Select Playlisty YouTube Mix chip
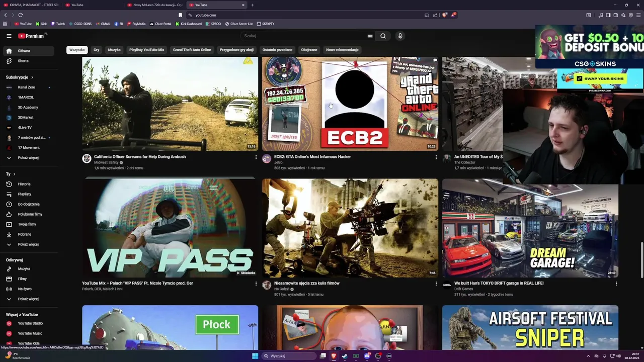The image size is (644, 362). click(x=146, y=50)
